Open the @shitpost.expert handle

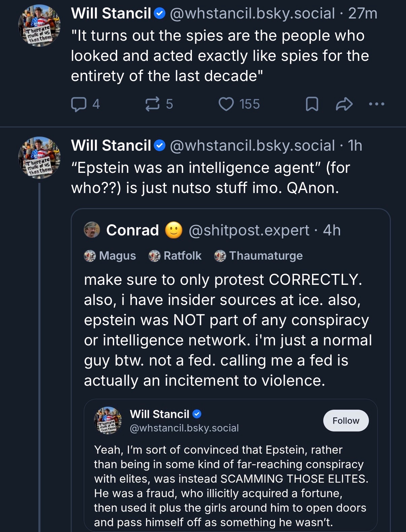[x=249, y=230]
